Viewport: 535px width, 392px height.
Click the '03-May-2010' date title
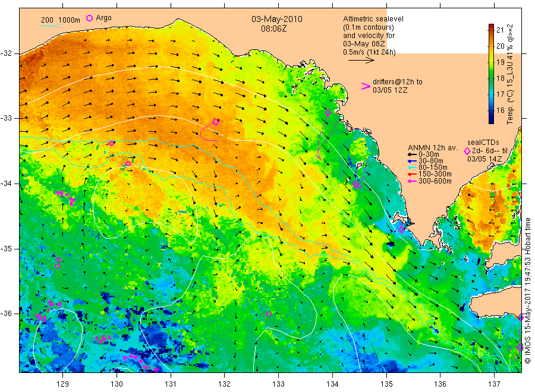click(277, 19)
